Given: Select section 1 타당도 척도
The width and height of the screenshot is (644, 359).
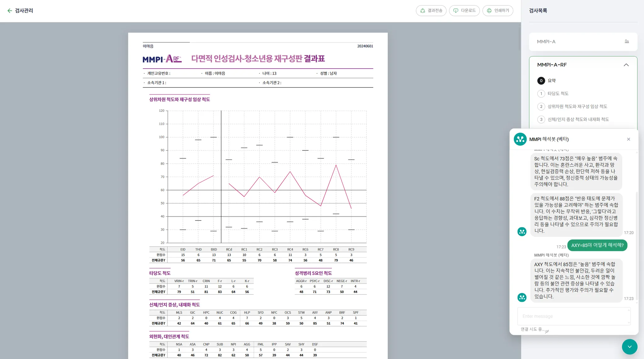Looking at the screenshot, I should 558,94.
